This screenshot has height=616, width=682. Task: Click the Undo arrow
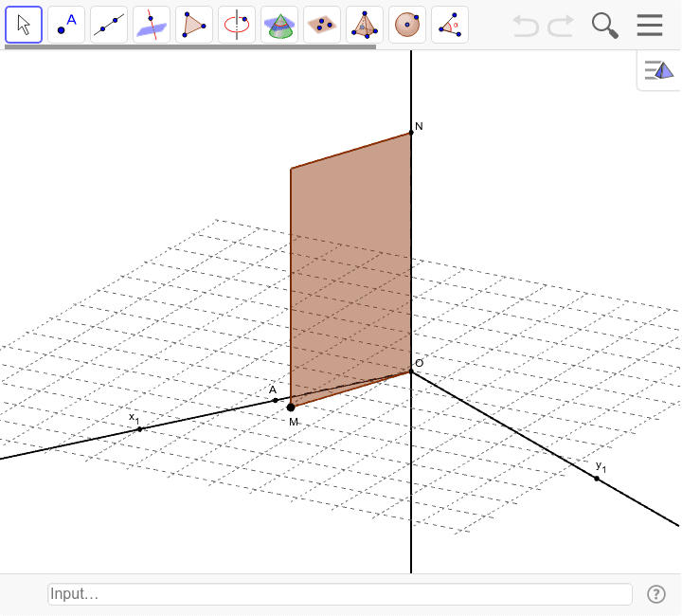[526, 26]
